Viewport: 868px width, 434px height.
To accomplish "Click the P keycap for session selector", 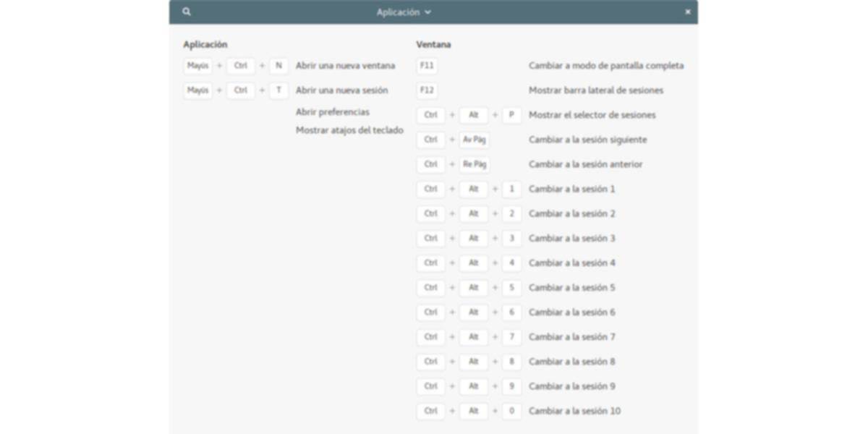I will point(511,115).
